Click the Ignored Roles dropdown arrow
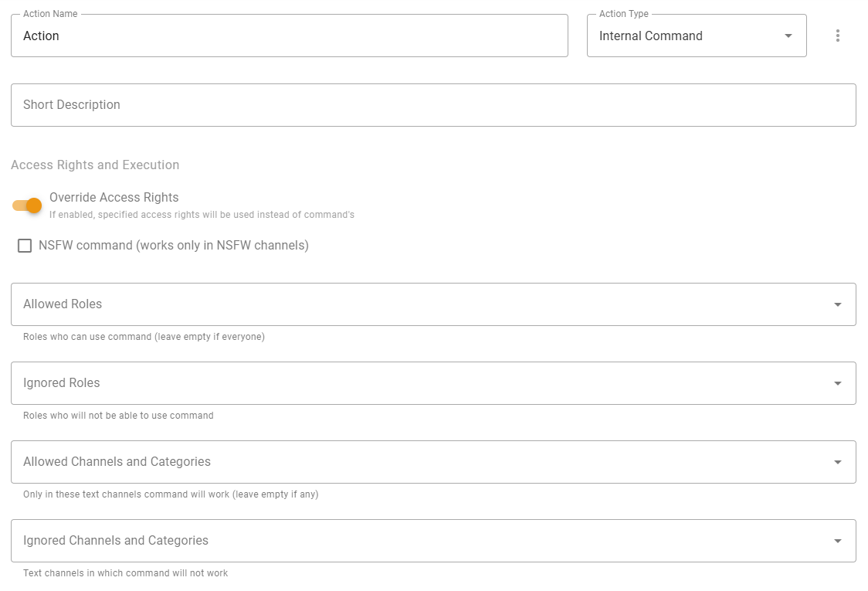This screenshot has height=591, width=868. pyautogui.click(x=838, y=383)
